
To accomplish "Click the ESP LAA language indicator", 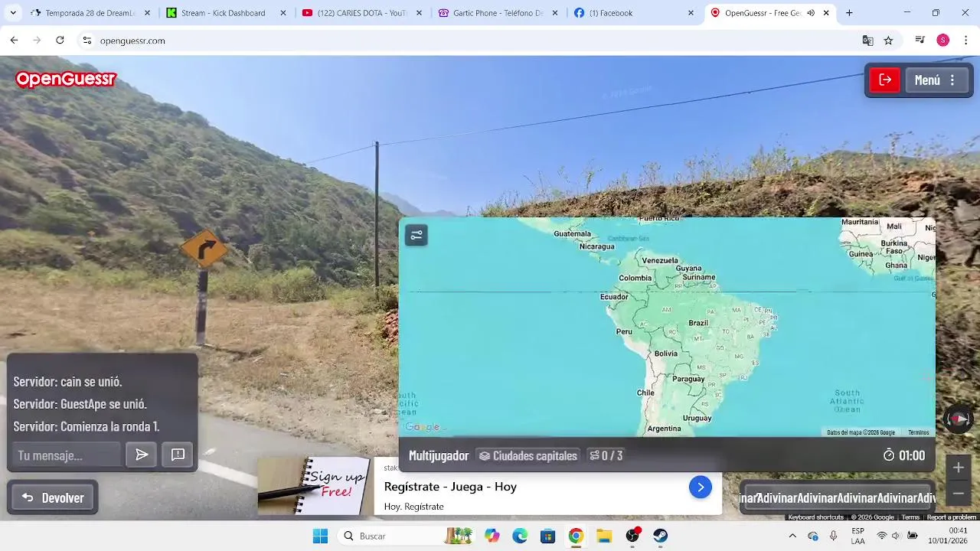I will (x=858, y=536).
